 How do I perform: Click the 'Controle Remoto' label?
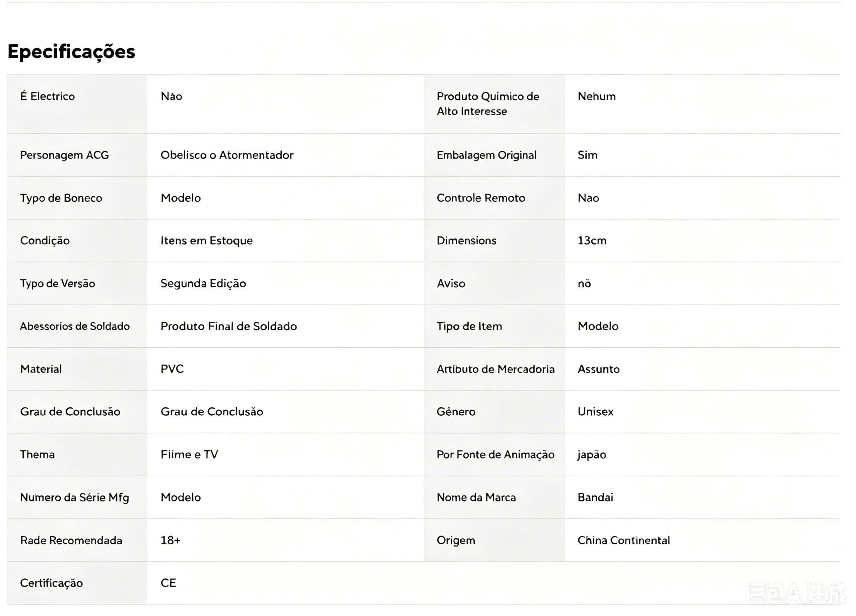point(481,198)
